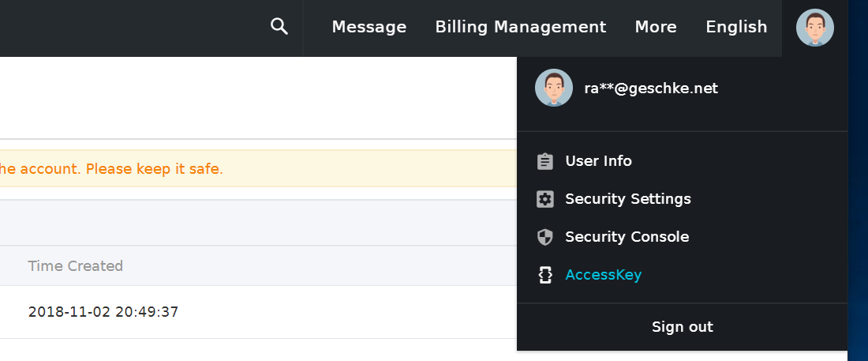Click the avatar beside ra**@geschke.net
This screenshot has height=361, width=868.
(554, 88)
